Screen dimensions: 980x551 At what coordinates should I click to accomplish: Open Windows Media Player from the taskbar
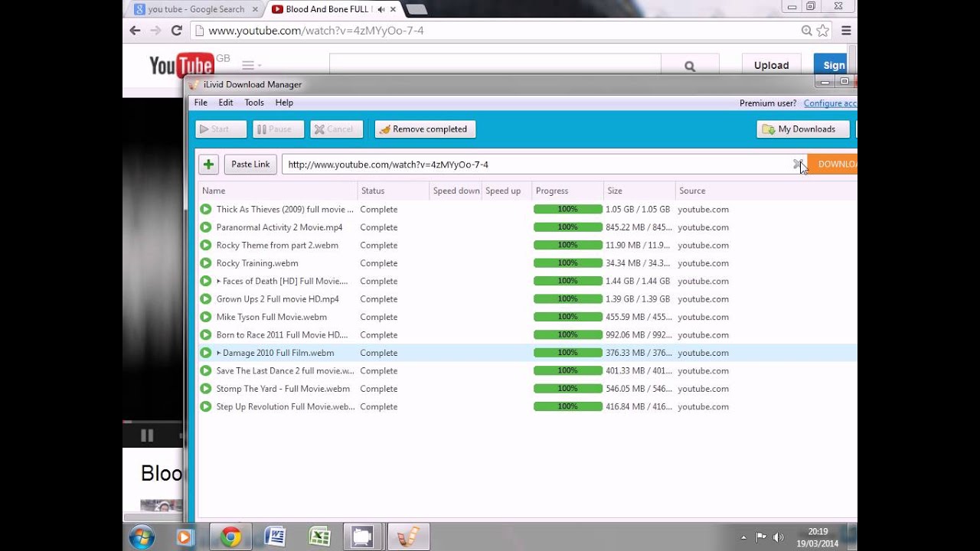point(185,536)
